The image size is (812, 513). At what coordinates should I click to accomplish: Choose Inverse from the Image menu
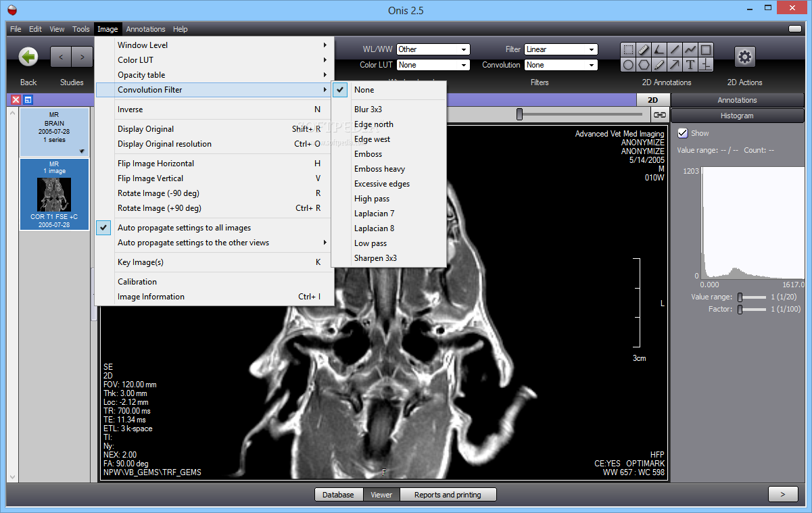coord(214,109)
